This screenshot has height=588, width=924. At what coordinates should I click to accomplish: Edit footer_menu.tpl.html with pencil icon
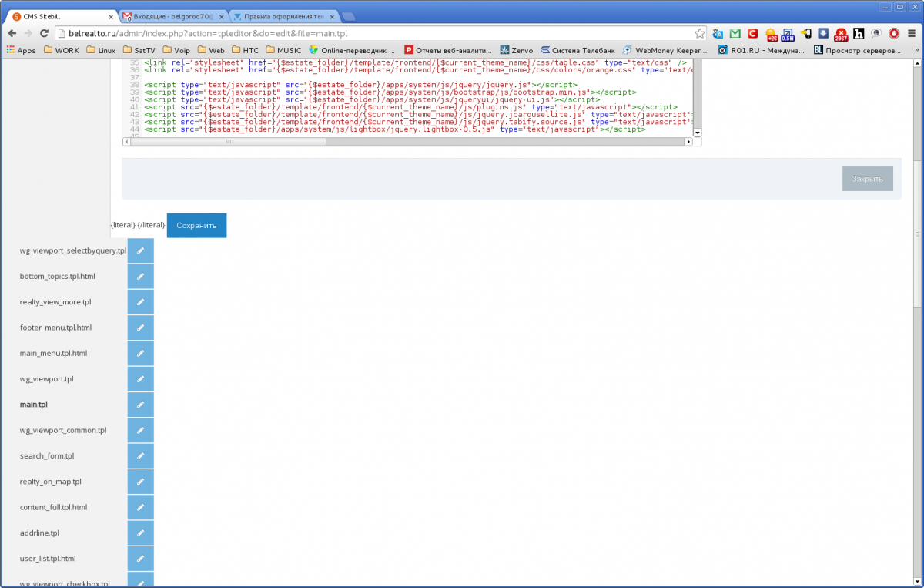click(141, 328)
